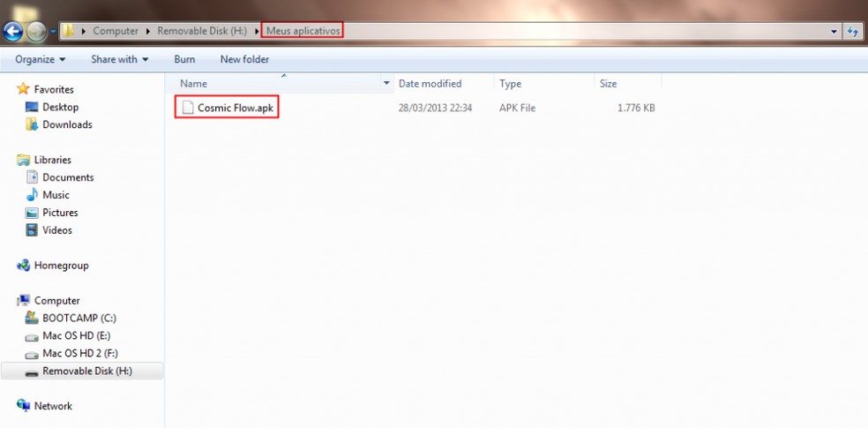The image size is (868, 428).
Task: Click the folder icon in address bar
Action: tap(68, 31)
